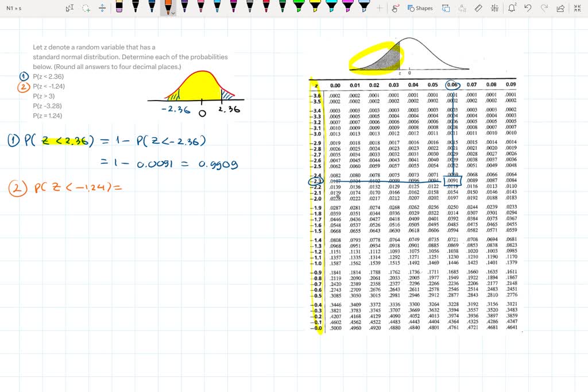588x392 pixels.
Task: Toggle the currently selected orange pen
Action: (x=169, y=8)
